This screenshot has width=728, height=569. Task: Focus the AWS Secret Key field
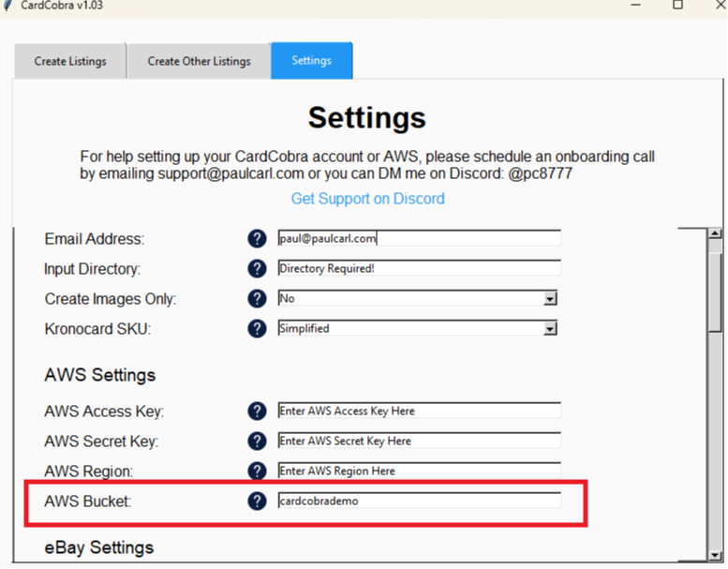419,441
